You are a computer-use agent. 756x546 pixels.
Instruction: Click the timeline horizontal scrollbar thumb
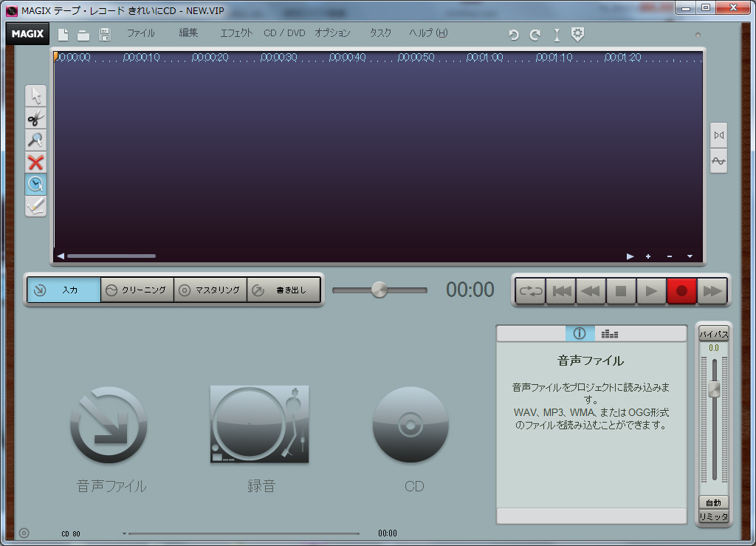click(111, 256)
